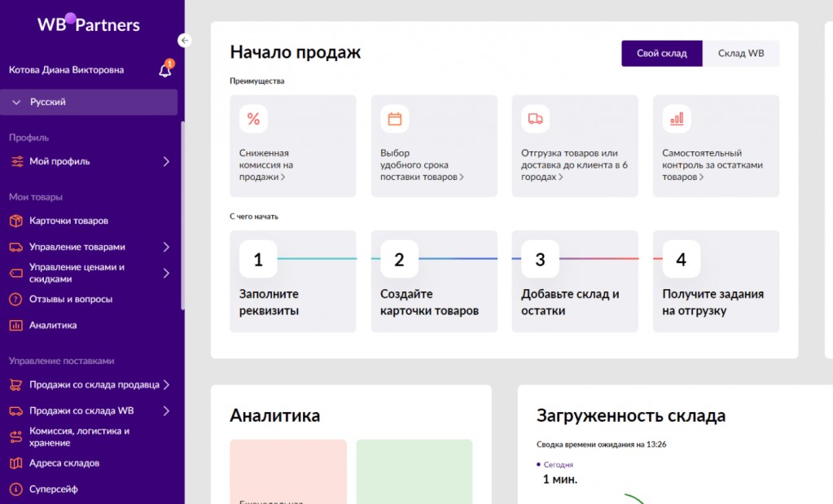The width and height of the screenshot is (833, 504).
Task: Click the icon beside Комиссия, логистика и хранение
Action: point(16,436)
